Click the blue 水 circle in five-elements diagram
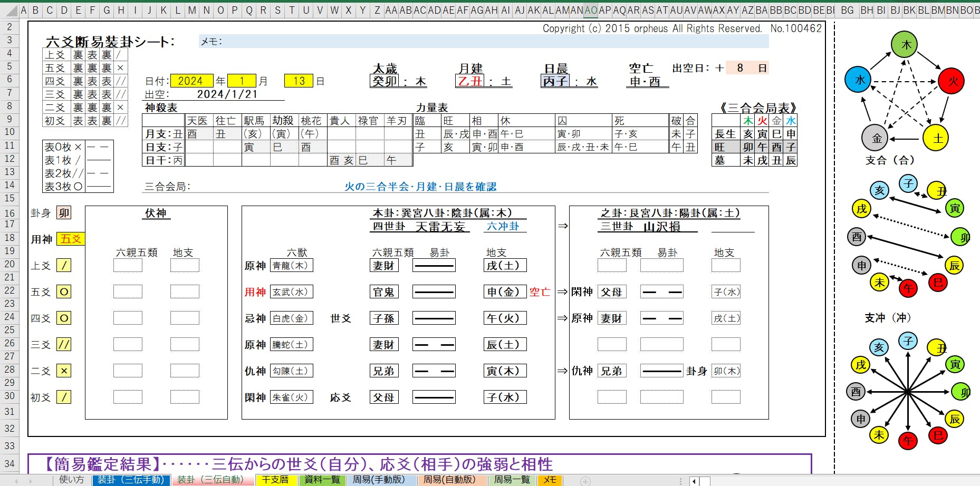This screenshot has width=980, height=486. (x=858, y=80)
